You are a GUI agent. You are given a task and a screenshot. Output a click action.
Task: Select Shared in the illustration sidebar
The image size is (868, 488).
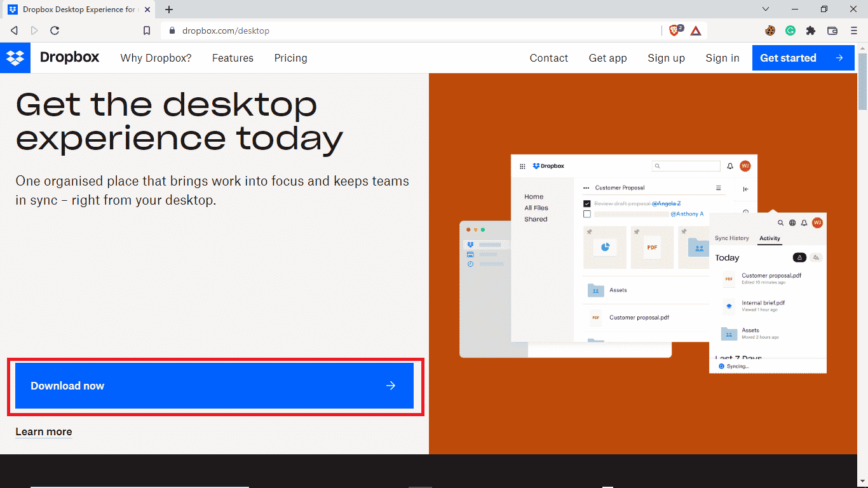pyautogui.click(x=536, y=219)
